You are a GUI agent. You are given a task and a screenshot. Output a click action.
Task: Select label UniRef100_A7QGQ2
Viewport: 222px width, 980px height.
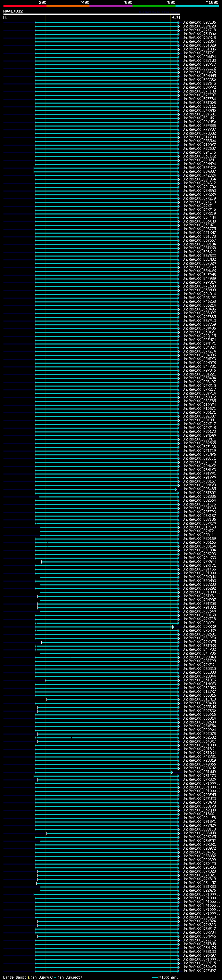[199, 133]
